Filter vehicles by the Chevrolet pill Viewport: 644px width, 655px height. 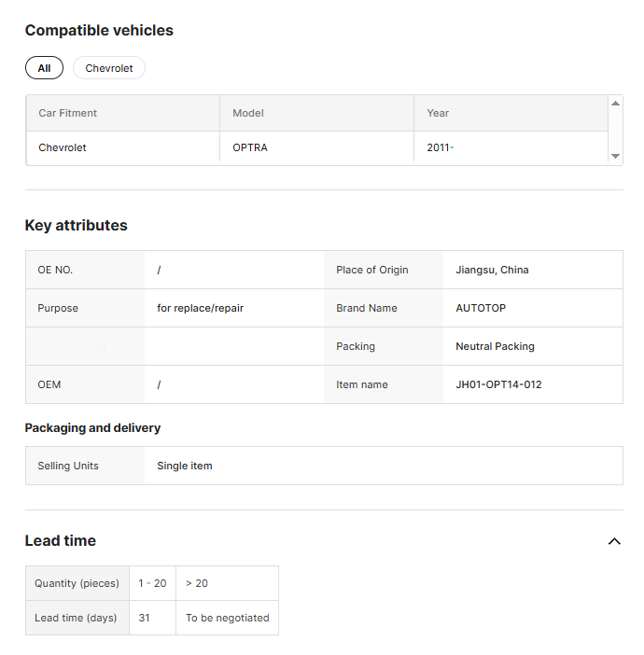(109, 68)
